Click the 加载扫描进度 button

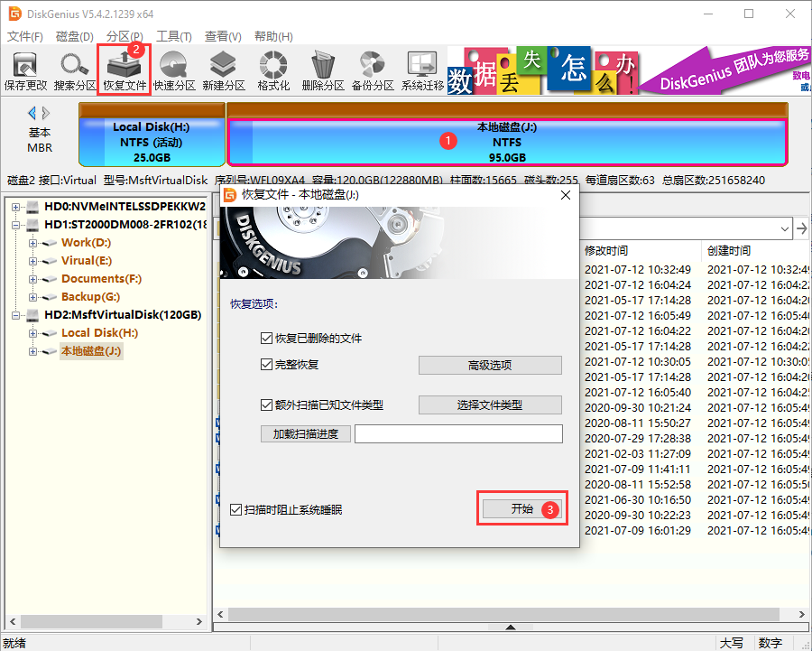pos(306,433)
